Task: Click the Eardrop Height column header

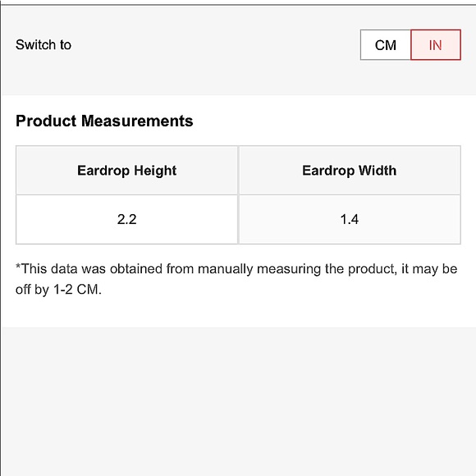Action: tap(127, 171)
